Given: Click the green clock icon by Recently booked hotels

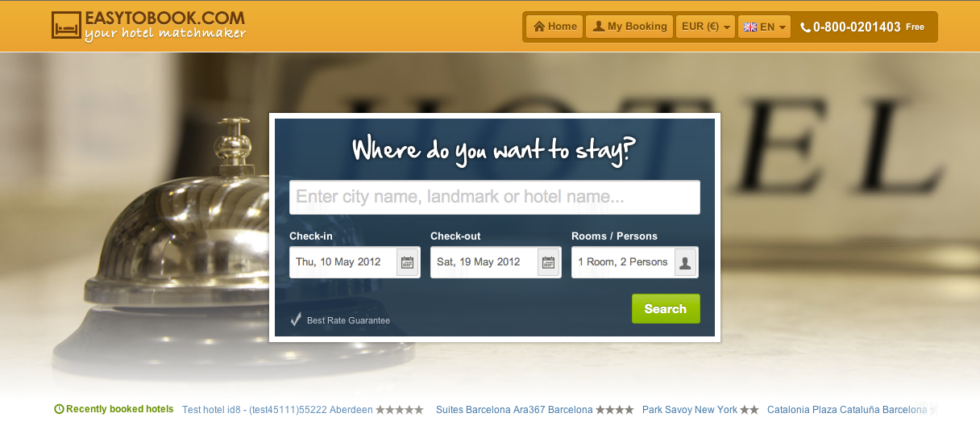Looking at the screenshot, I should 59,409.
